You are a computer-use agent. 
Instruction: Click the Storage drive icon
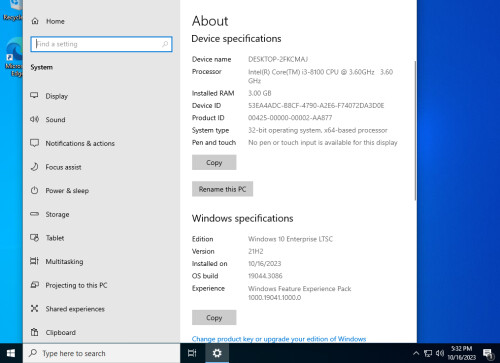34,214
